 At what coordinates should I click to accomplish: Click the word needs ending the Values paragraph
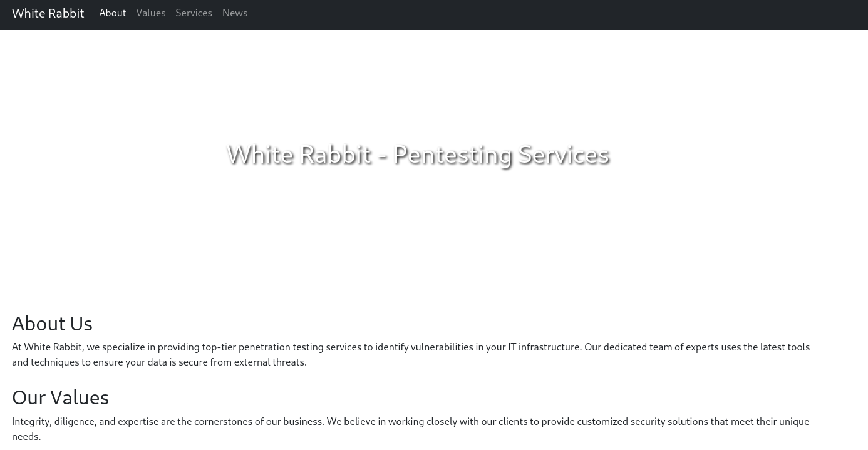coord(24,437)
